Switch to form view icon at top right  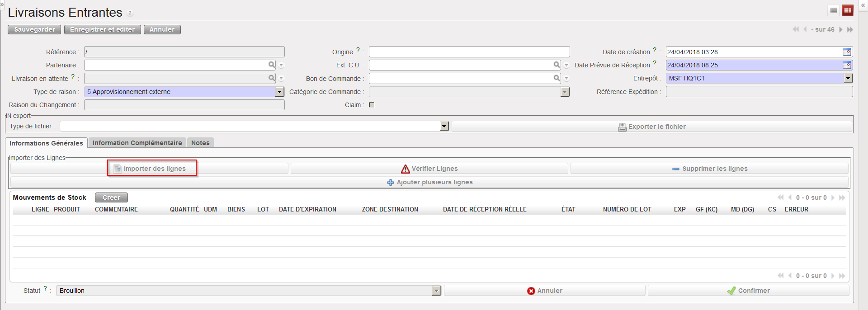tap(848, 10)
